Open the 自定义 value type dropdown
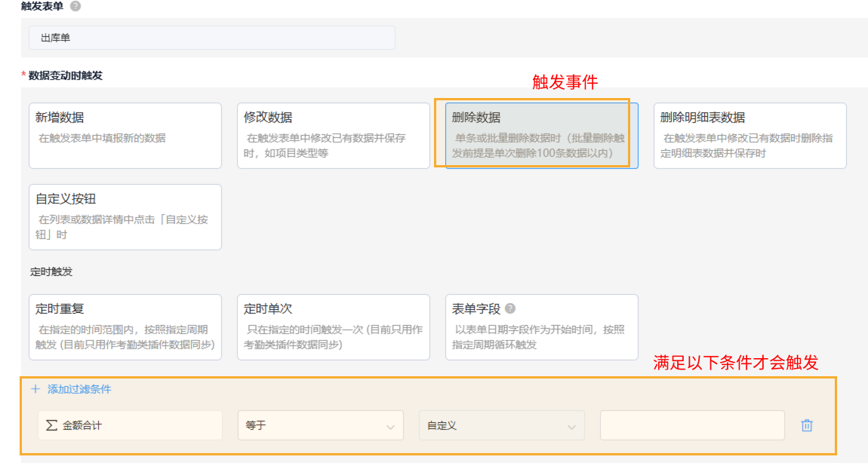 click(501, 425)
